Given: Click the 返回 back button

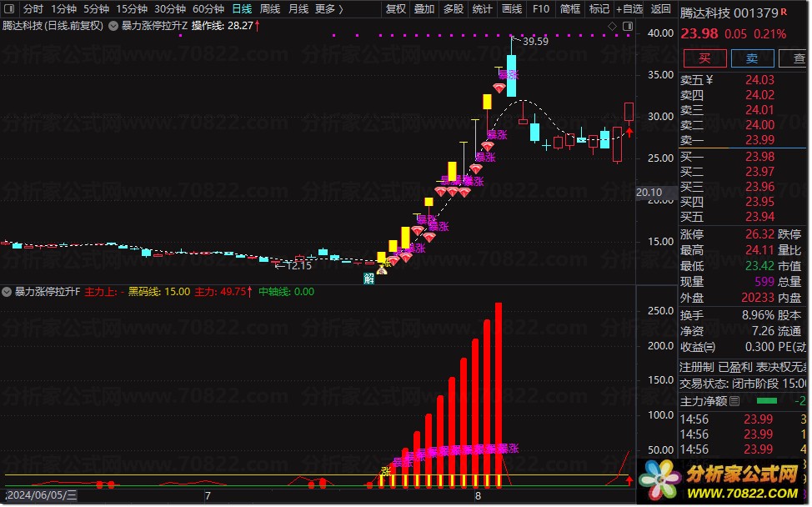Looking at the screenshot, I should click(x=661, y=9).
